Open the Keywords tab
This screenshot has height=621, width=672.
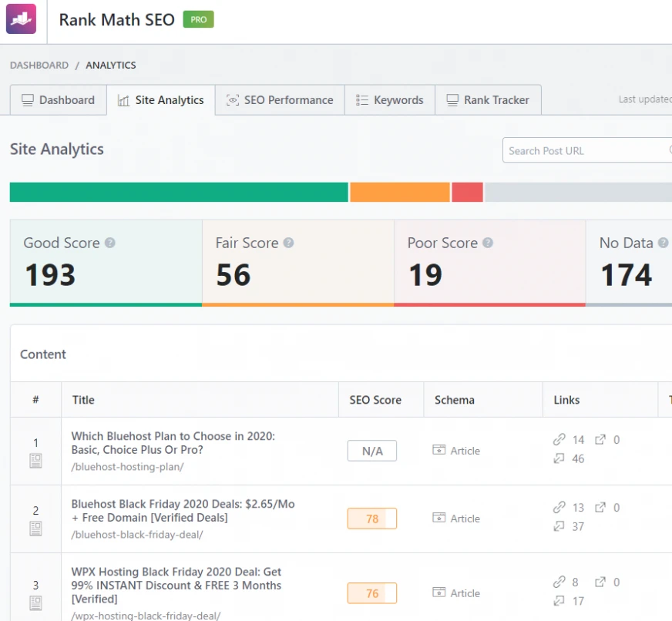(x=390, y=100)
